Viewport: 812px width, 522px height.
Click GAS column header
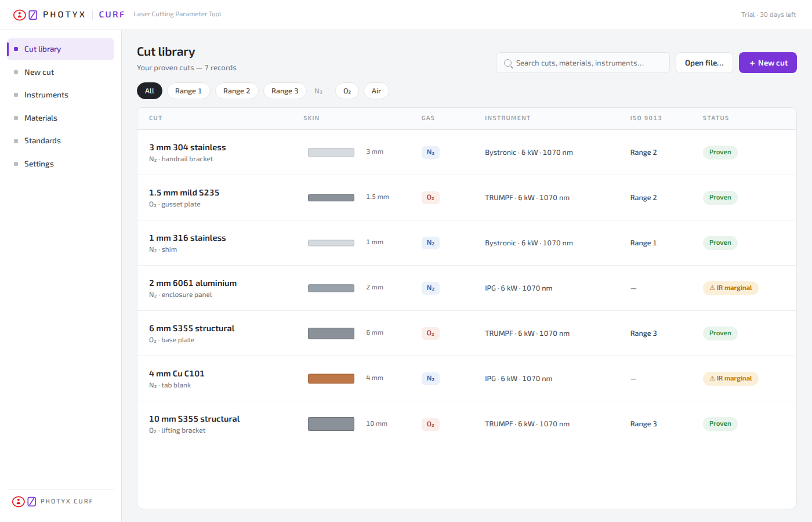428,118
